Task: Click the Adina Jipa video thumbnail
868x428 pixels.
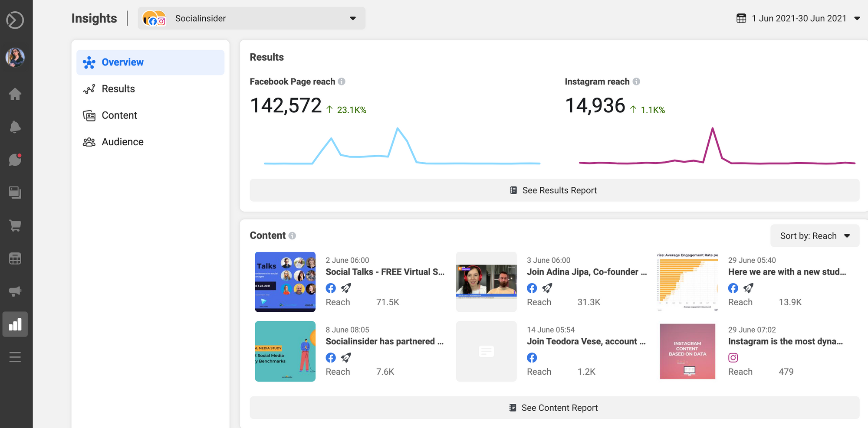Action: (487, 282)
